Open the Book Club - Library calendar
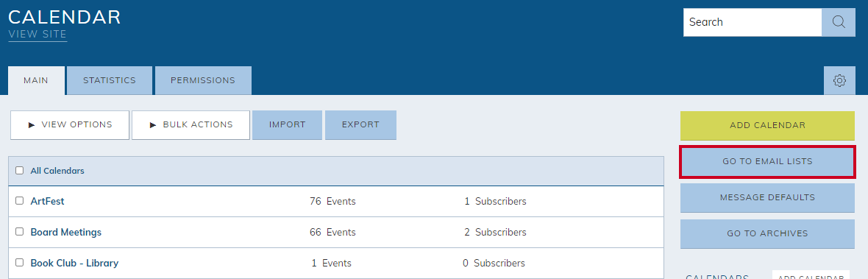This screenshot has width=868, height=279. coord(74,263)
